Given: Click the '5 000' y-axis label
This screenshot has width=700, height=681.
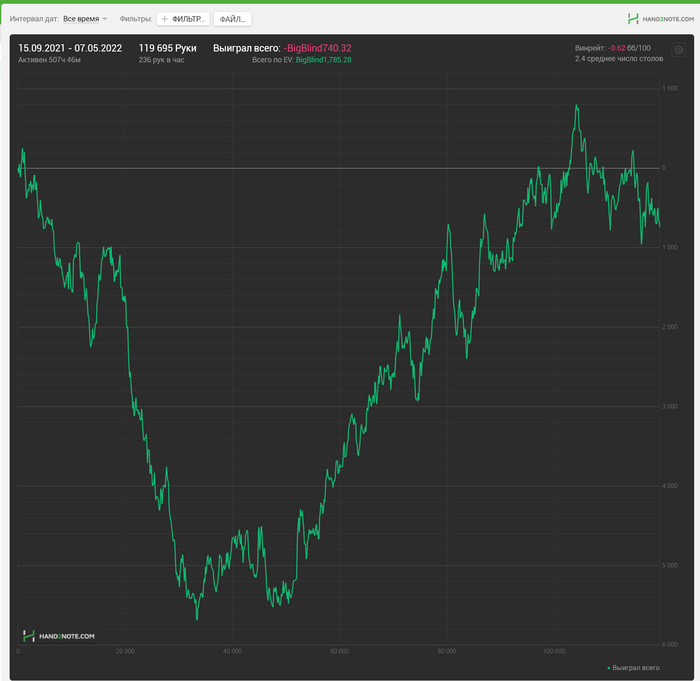Looking at the screenshot, I should pos(670,565).
